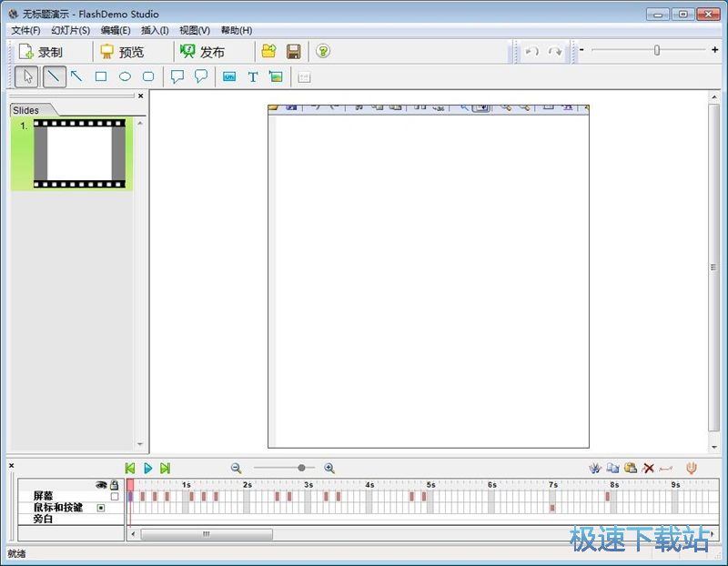Open the 文件(F) menu
The height and width of the screenshot is (566, 728).
(x=25, y=30)
